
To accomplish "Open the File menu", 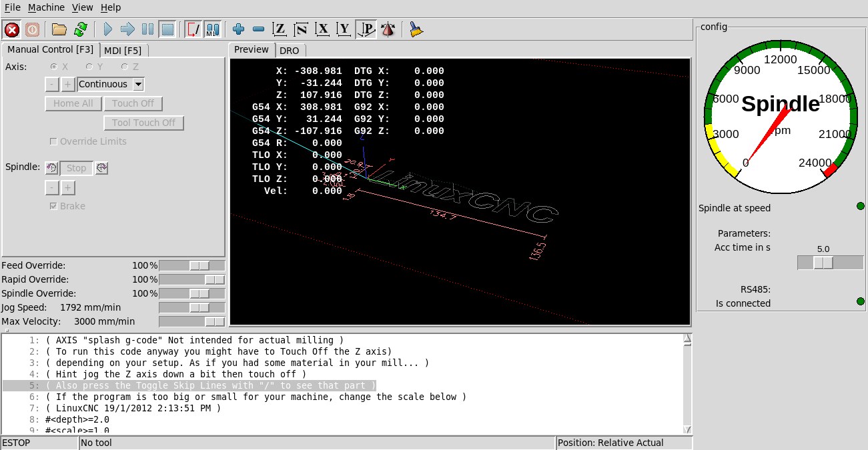I will coord(13,7).
